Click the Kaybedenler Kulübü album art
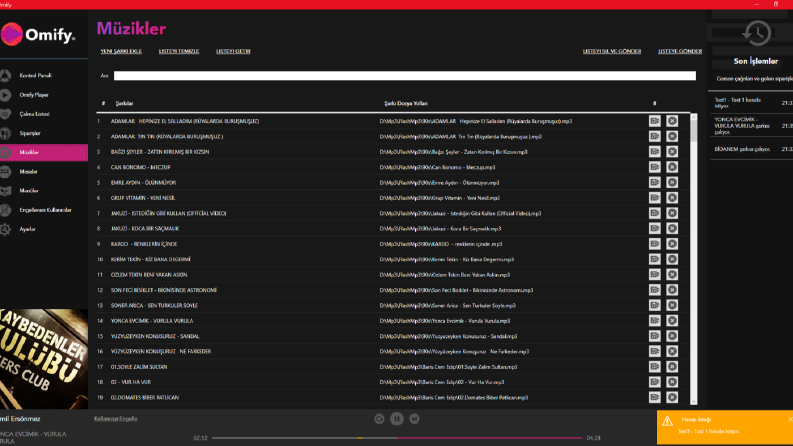The width and height of the screenshot is (793, 446). pyautogui.click(x=44, y=359)
